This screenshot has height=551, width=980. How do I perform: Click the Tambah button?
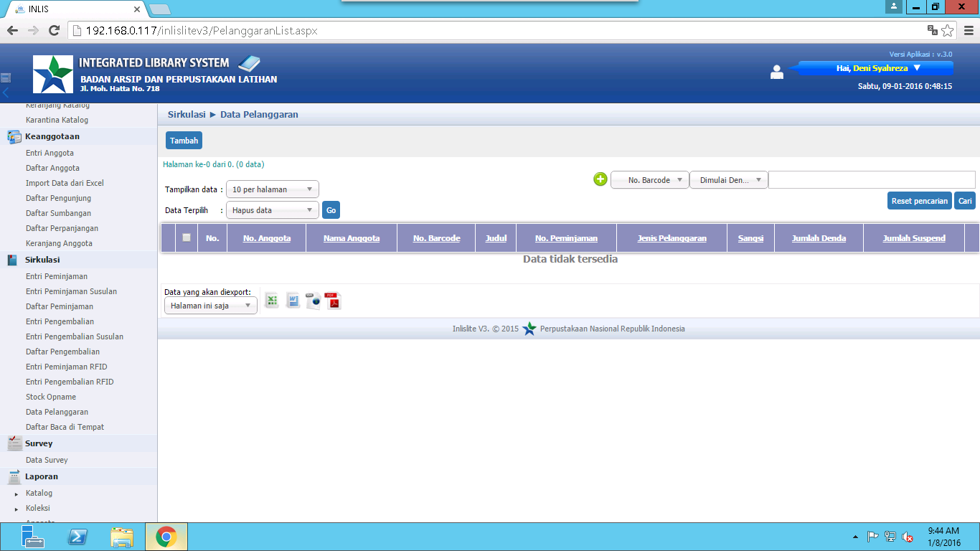184,141
